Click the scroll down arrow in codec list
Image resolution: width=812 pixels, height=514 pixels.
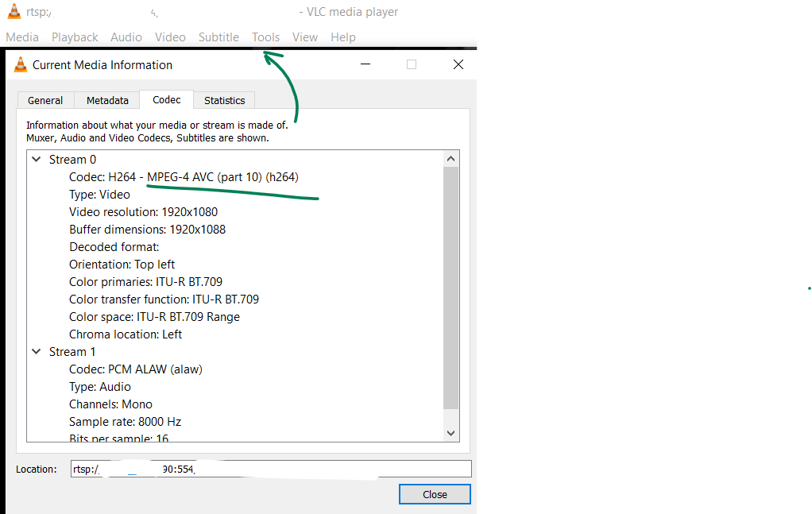[x=450, y=433]
